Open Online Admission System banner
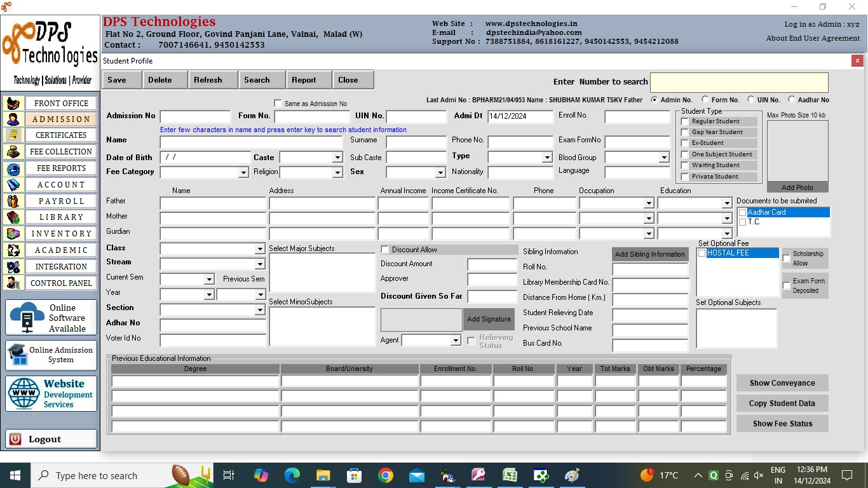This screenshot has width=868, height=488. point(51,355)
